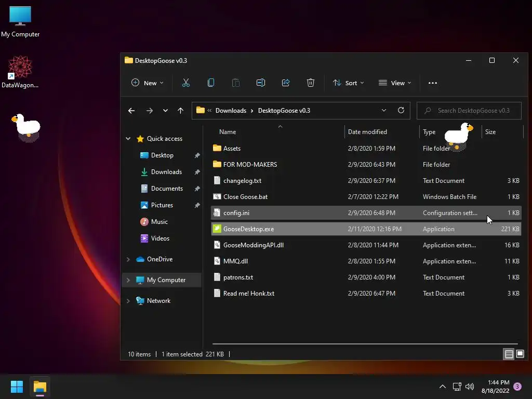
Task: Click the Share icon in toolbar
Action: [286, 83]
